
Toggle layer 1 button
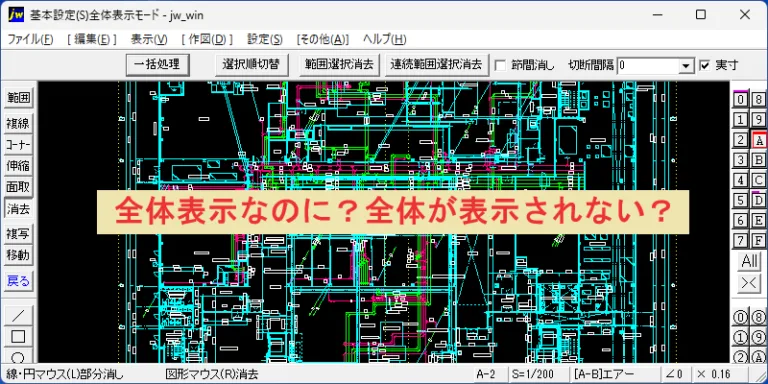741,120
